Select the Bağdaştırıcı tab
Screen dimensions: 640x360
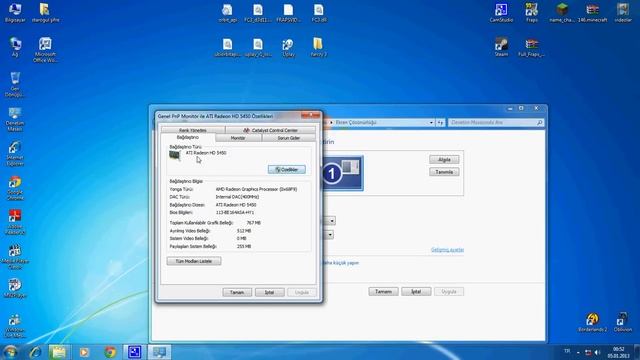tap(188, 138)
